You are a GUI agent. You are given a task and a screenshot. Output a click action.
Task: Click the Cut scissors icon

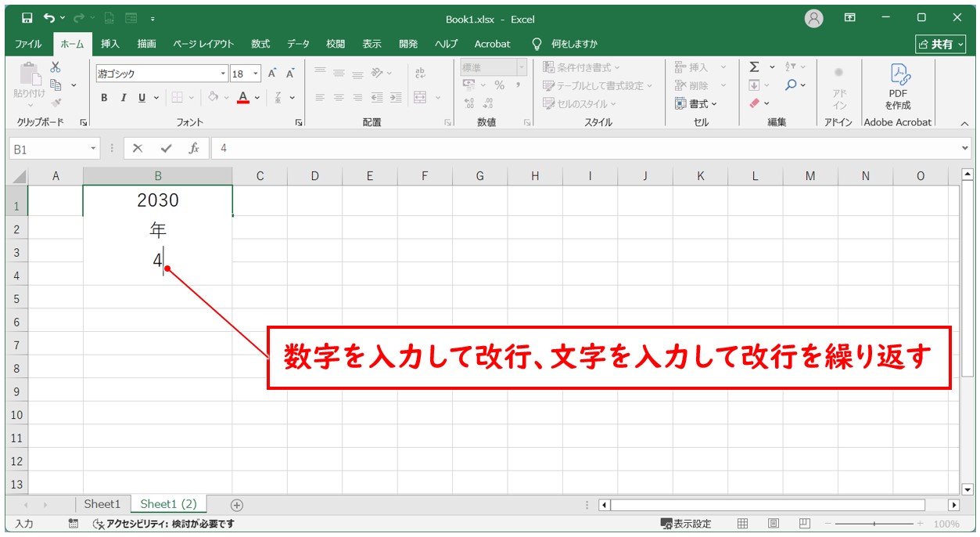pyautogui.click(x=56, y=67)
